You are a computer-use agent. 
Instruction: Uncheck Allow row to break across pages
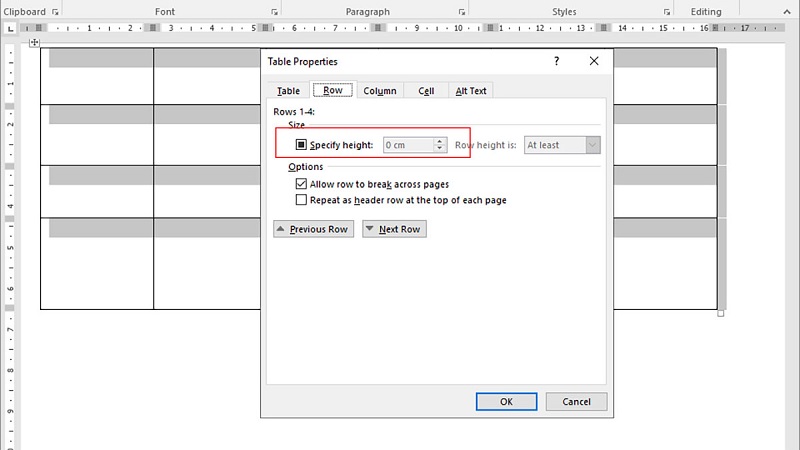pos(301,184)
